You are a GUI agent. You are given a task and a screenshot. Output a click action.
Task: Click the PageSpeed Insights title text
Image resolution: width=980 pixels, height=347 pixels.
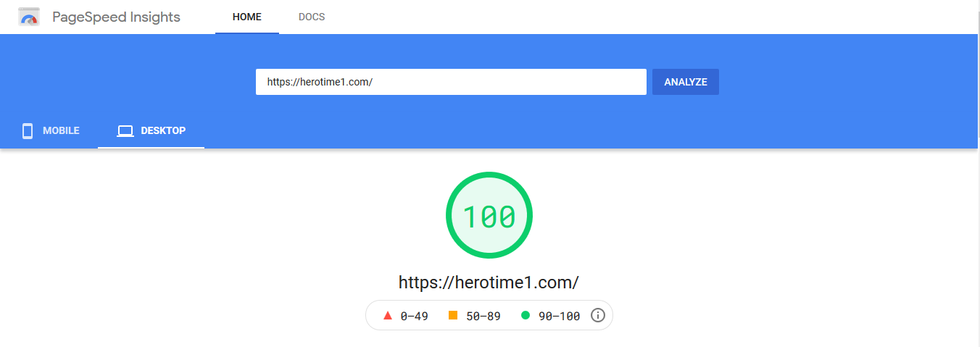click(117, 17)
